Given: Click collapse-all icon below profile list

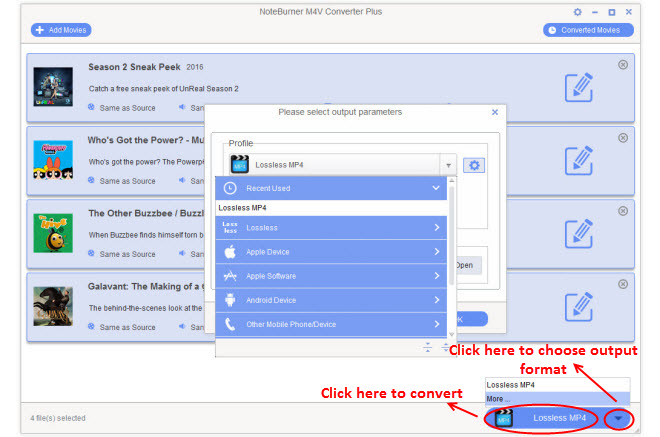Looking at the screenshot, I should point(427,347).
